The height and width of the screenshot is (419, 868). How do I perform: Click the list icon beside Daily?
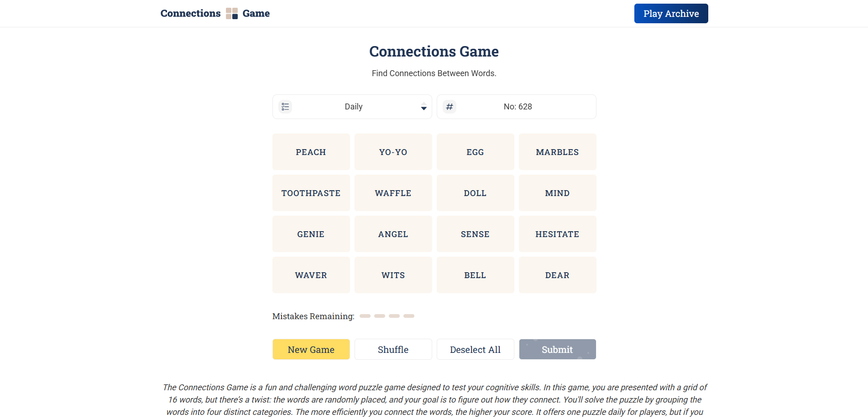[x=285, y=107]
